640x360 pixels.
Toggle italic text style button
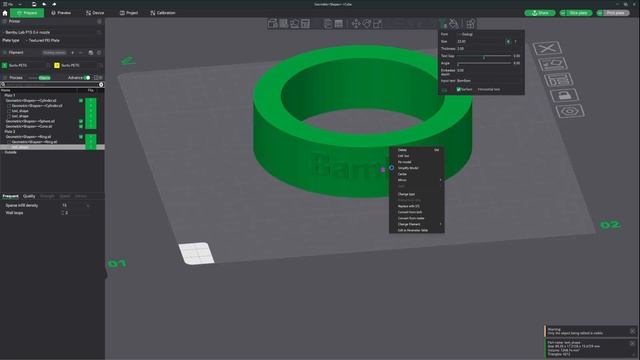516,42
